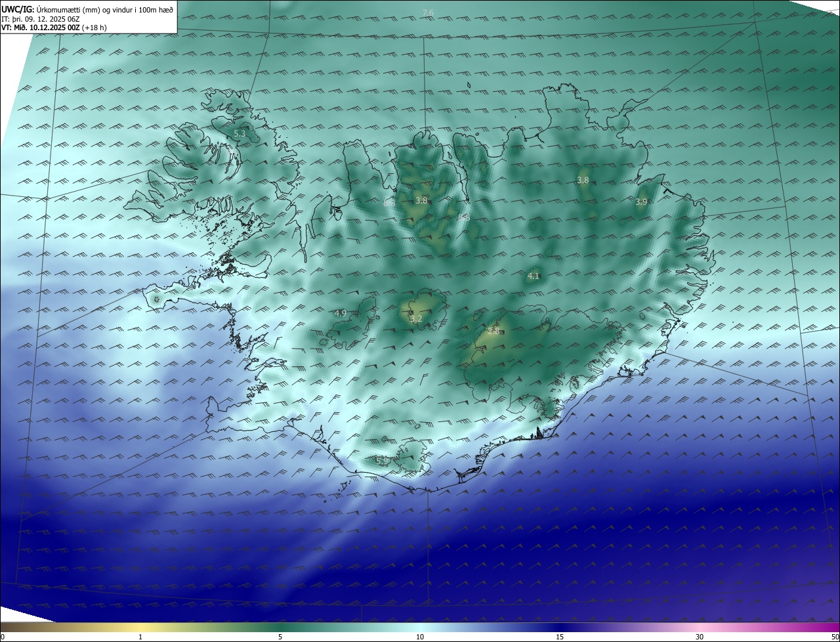Viewport: 840px width, 642px height.
Task: Click the 'UWC/IG: Úrkomumætti (mm)' title line
Action: click(87, 9)
